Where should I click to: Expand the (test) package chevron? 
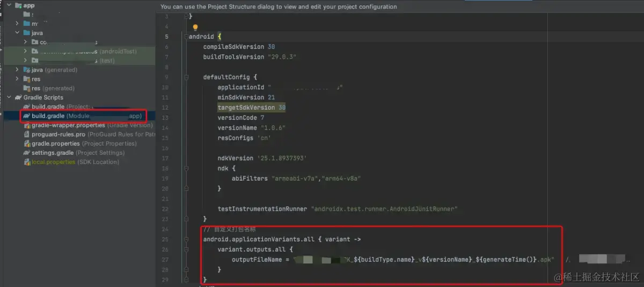(26, 60)
